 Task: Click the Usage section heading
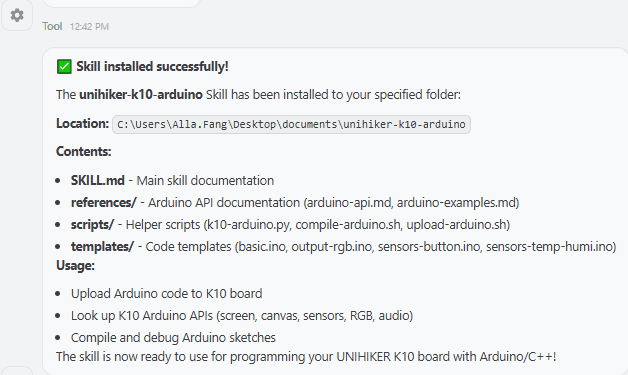pyautogui.click(x=75, y=266)
